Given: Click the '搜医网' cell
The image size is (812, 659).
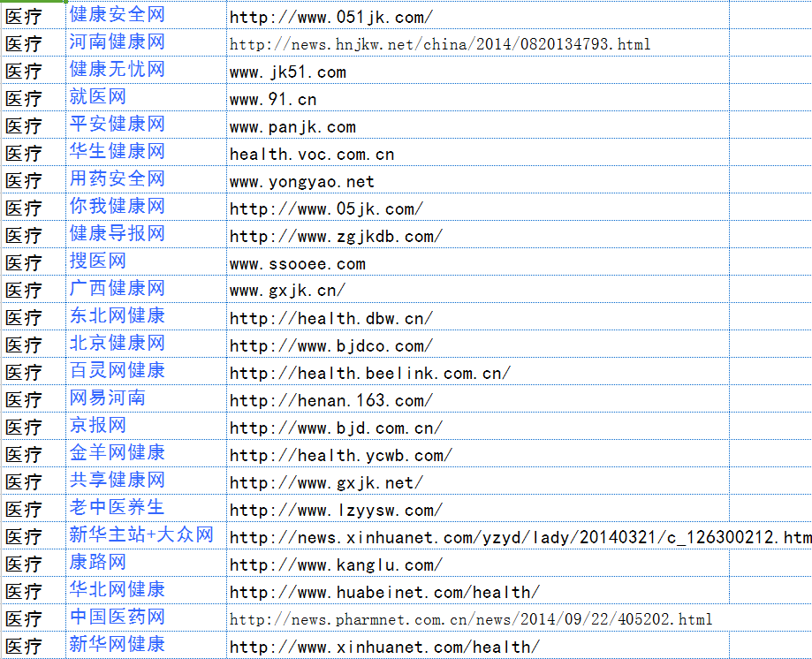Looking at the screenshot, I should tap(146, 262).
